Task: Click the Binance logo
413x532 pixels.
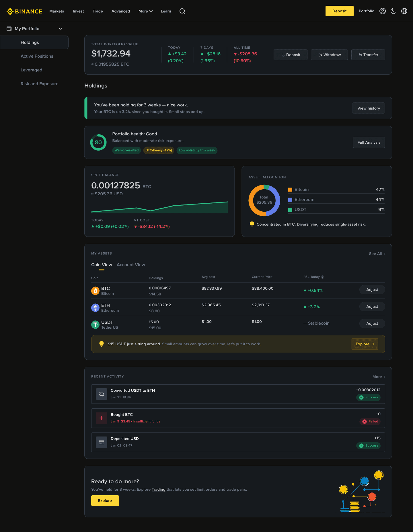Action: (24, 11)
